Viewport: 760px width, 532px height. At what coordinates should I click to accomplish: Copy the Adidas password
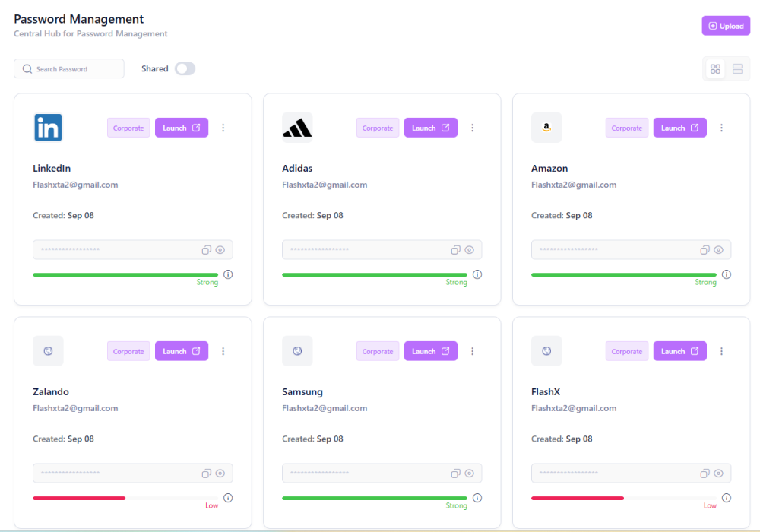point(455,250)
